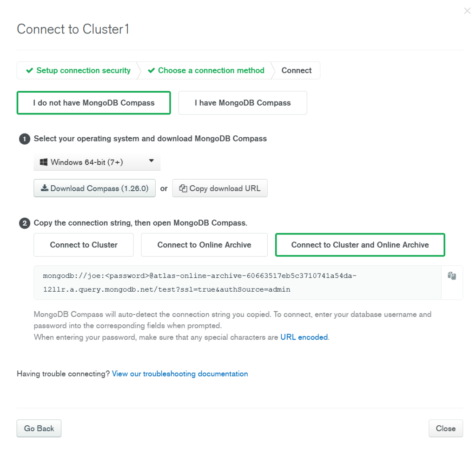
Task: Click the Go Back button
Action: pos(39,429)
